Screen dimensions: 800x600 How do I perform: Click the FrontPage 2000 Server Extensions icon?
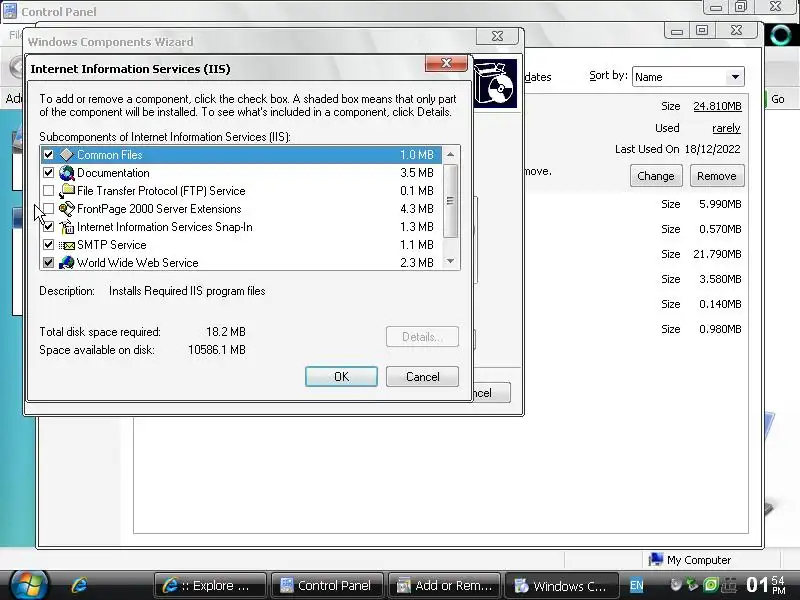coord(66,209)
